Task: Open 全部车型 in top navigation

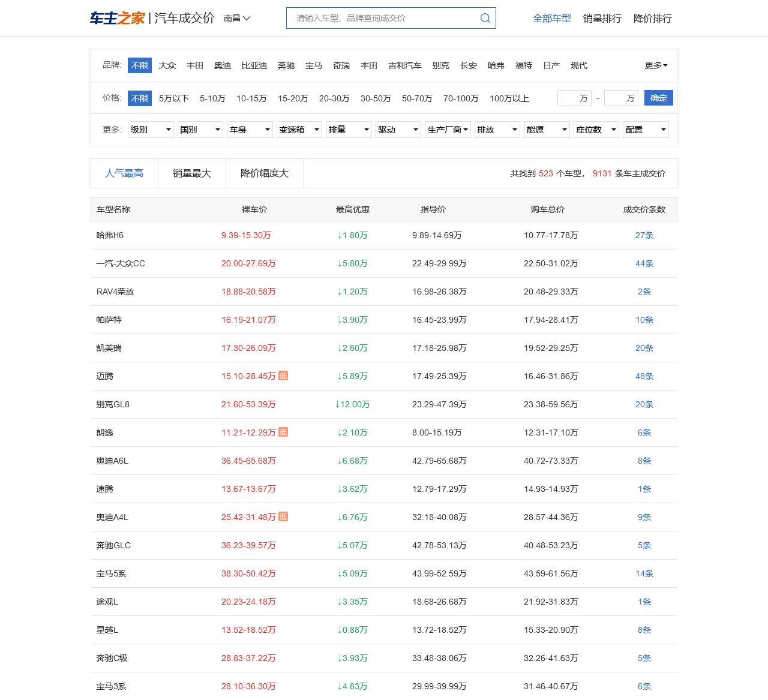Action: point(552,19)
